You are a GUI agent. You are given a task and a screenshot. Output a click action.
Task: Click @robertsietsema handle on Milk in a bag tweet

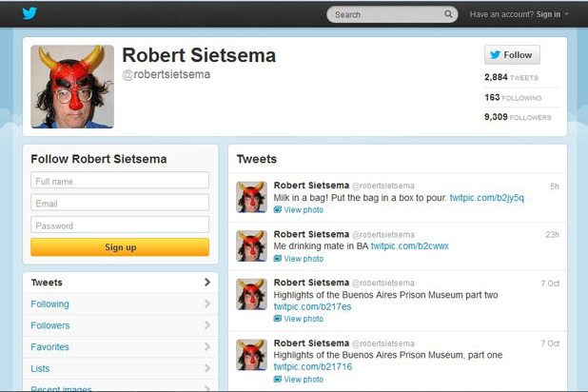coord(383,186)
